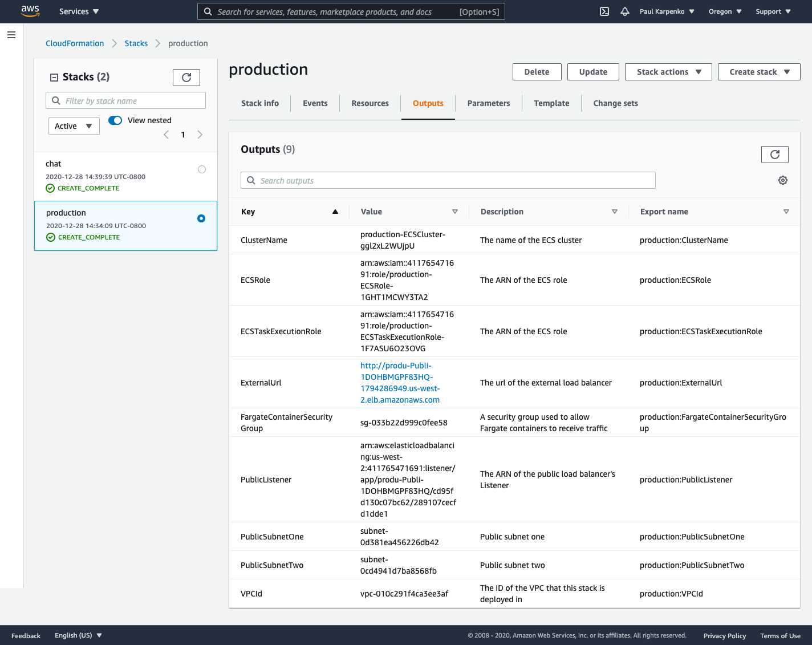The height and width of the screenshot is (645, 812).
Task: Select the production stack radio button
Action: coord(201,218)
